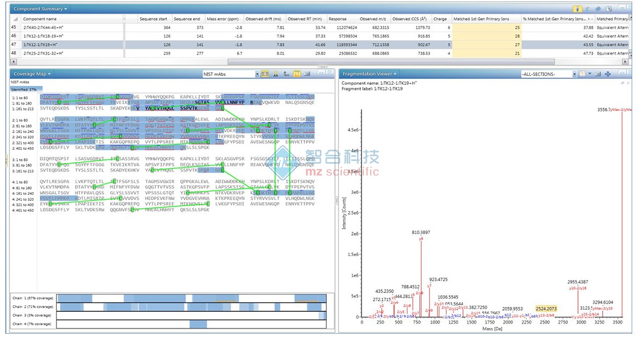Click the Chain 1 (67% coverage) bar
The width and height of the screenshot is (644, 337).
(x=191, y=298)
